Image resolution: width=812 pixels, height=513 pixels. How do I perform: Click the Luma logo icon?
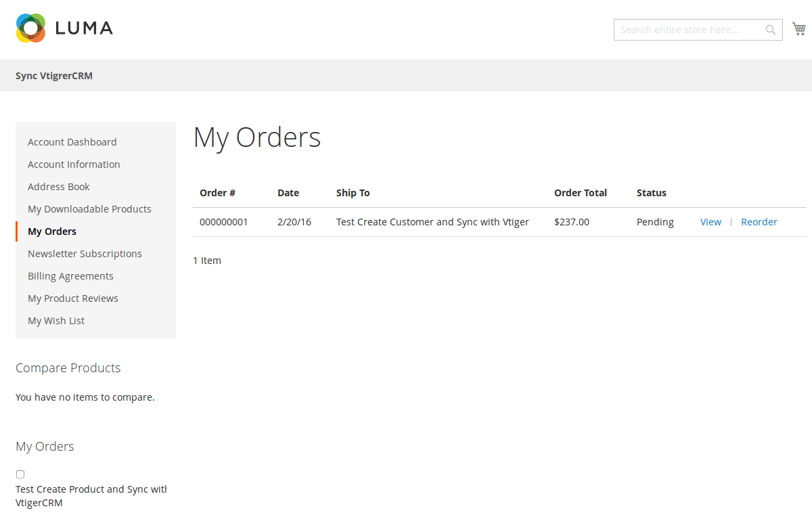(x=30, y=28)
